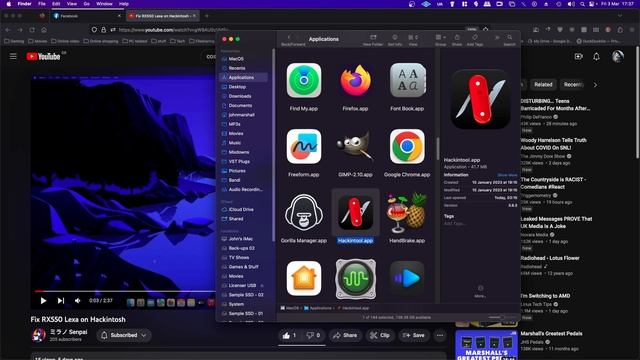Click the Add Tags toolbar icon
Image resolution: width=640 pixels, height=360 pixels.
pos(475,38)
